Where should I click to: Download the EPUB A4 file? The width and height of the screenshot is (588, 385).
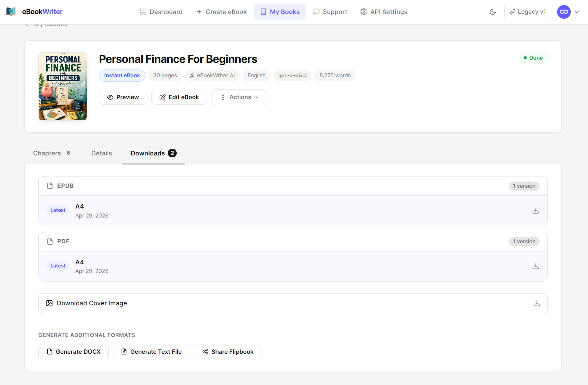(536, 210)
